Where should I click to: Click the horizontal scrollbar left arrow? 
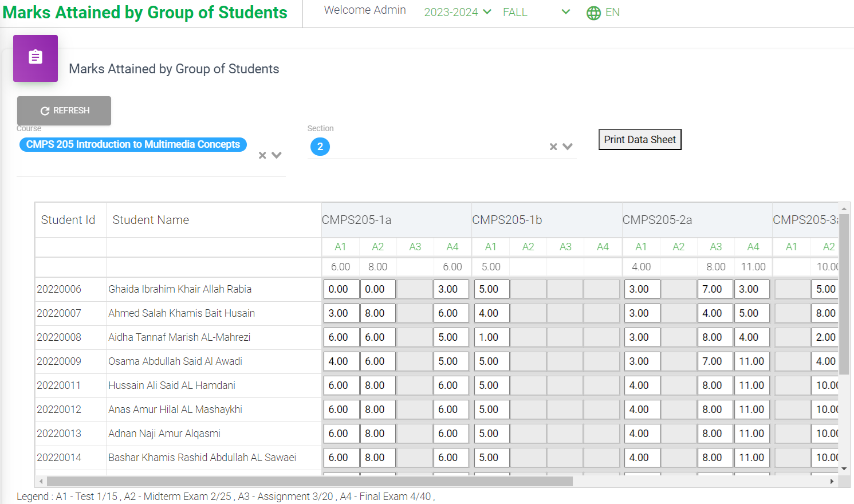pyautogui.click(x=41, y=482)
